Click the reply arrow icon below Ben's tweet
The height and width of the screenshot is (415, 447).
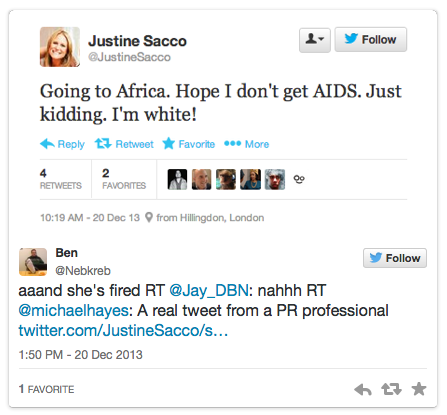coord(363,389)
